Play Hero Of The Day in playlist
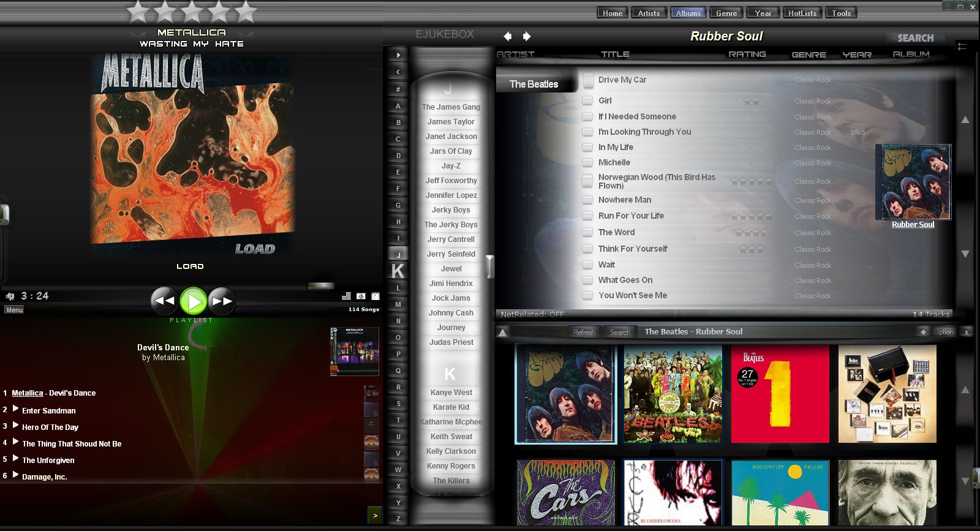Viewport: 980px width, 531px height. (x=50, y=427)
